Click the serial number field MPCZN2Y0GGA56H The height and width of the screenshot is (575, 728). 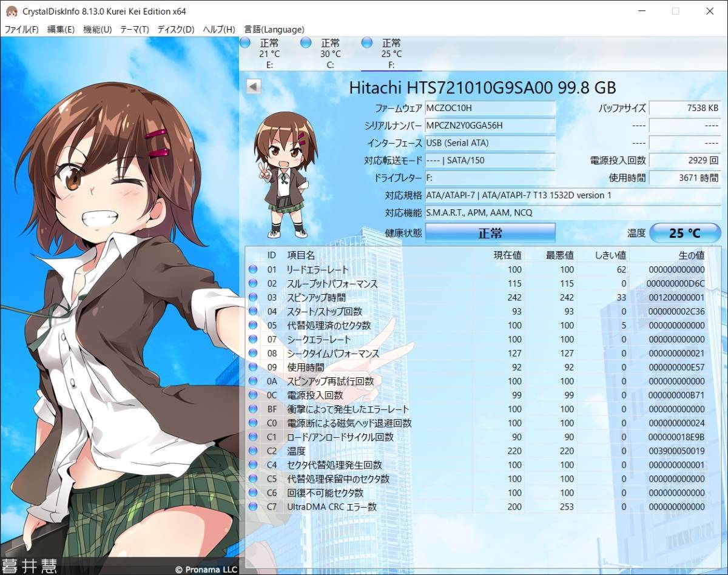[490, 126]
